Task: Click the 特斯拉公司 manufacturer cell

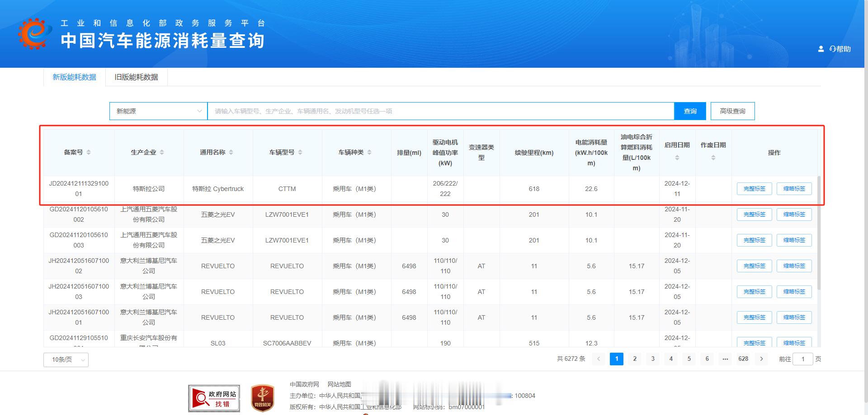Action: [x=149, y=189]
